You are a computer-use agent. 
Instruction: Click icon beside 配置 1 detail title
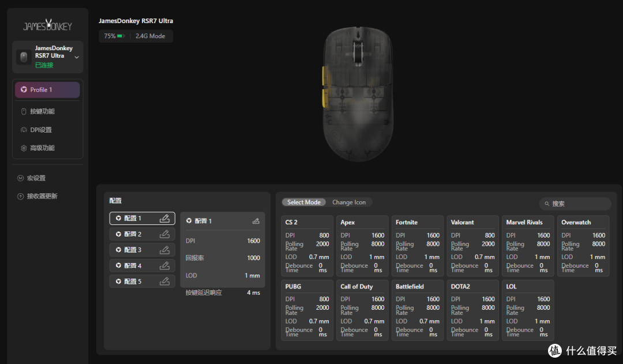click(x=189, y=220)
